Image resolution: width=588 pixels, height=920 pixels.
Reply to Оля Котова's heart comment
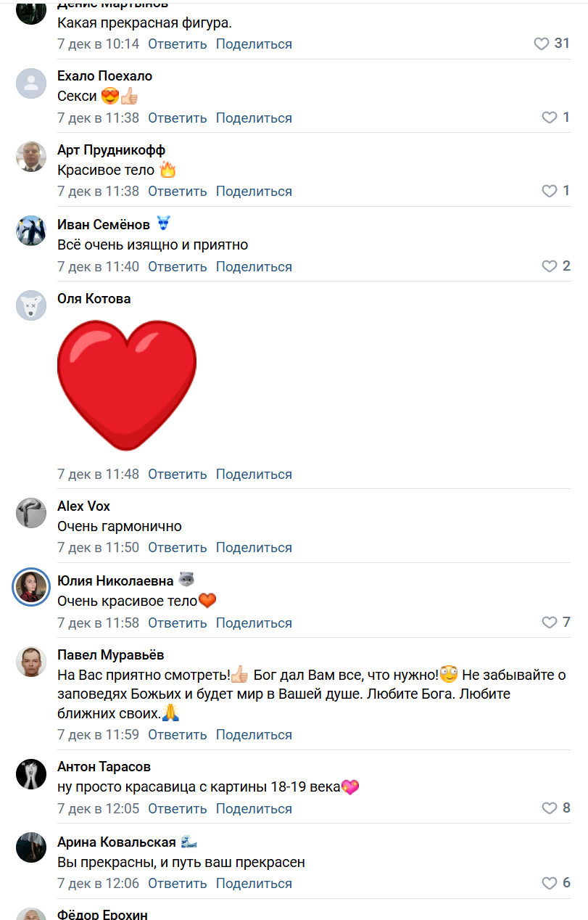click(x=178, y=475)
